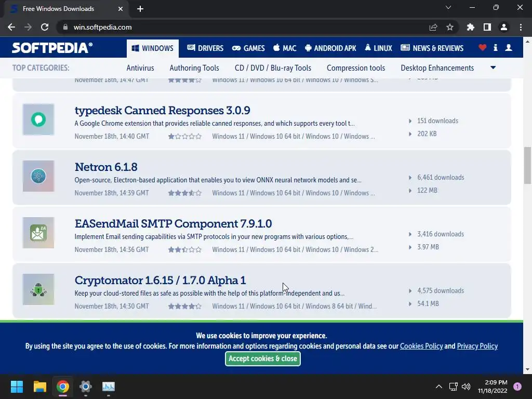Open the Cookies Policy link
Image resolution: width=532 pixels, height=399 pixels.
(421, 346)
